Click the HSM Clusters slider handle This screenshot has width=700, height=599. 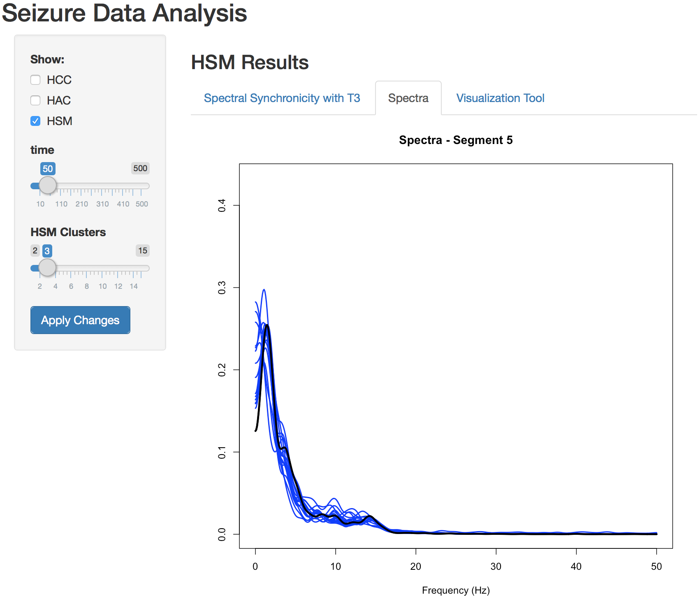[47, 268]
